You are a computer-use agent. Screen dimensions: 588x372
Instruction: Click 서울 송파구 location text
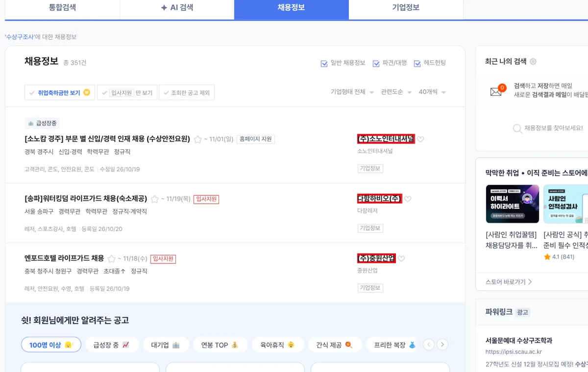pos(39,212)
